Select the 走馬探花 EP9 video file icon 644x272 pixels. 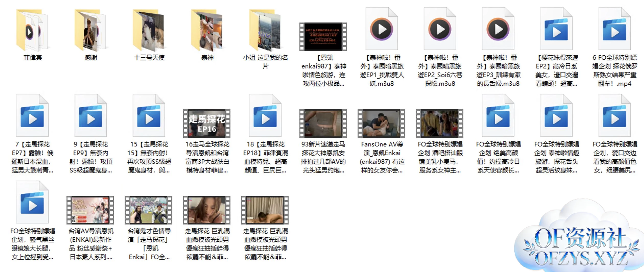[91, 116]
